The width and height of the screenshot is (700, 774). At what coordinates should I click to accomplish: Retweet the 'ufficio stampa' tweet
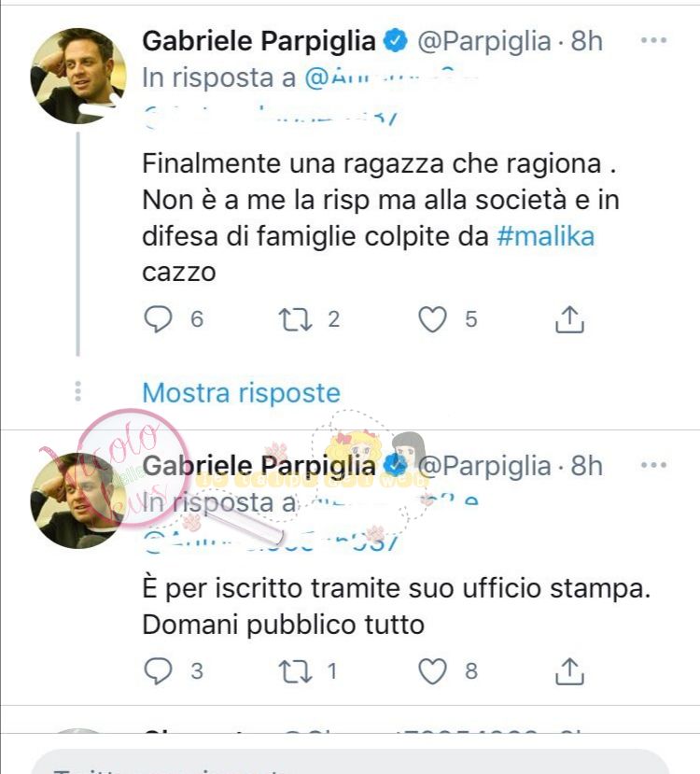(295, 671)
